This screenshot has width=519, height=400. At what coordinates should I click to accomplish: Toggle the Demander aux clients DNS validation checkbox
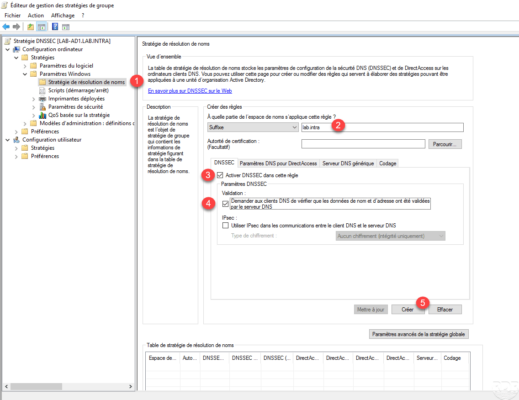pos(226,204)
